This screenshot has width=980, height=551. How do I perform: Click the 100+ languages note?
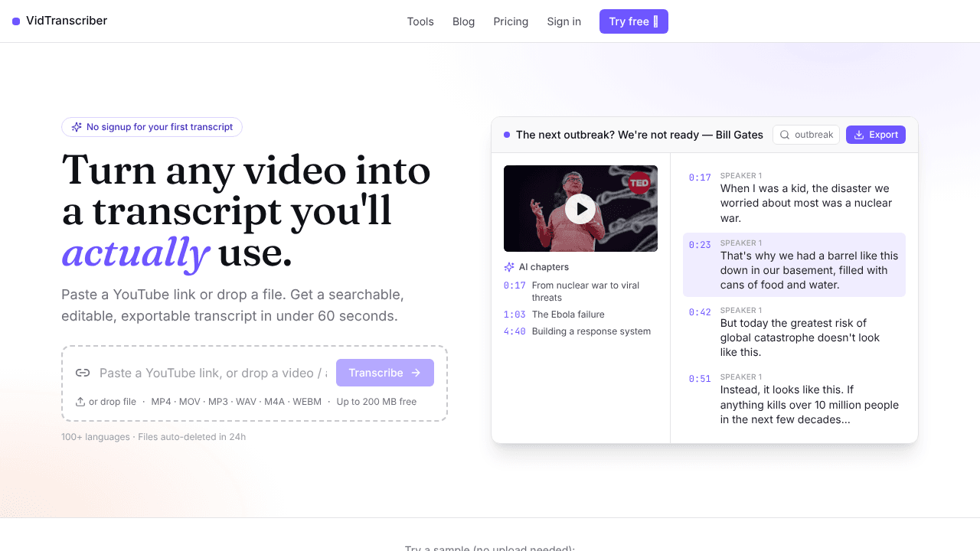point(153,437)
